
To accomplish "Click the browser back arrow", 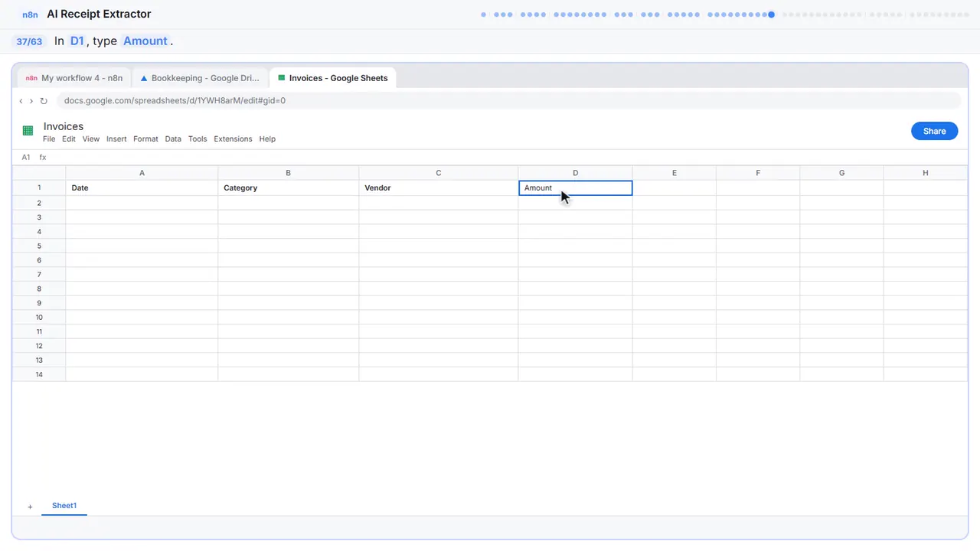I will (x=21, y=101).
